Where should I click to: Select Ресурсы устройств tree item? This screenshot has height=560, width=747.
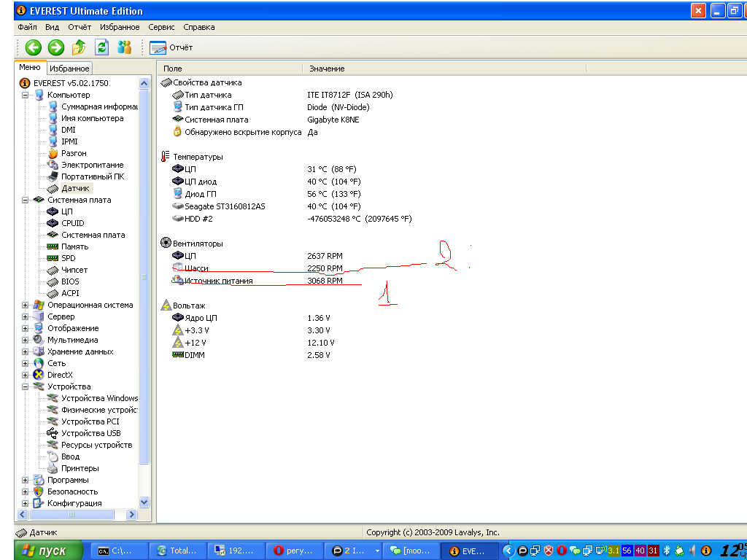pos(97,445)
